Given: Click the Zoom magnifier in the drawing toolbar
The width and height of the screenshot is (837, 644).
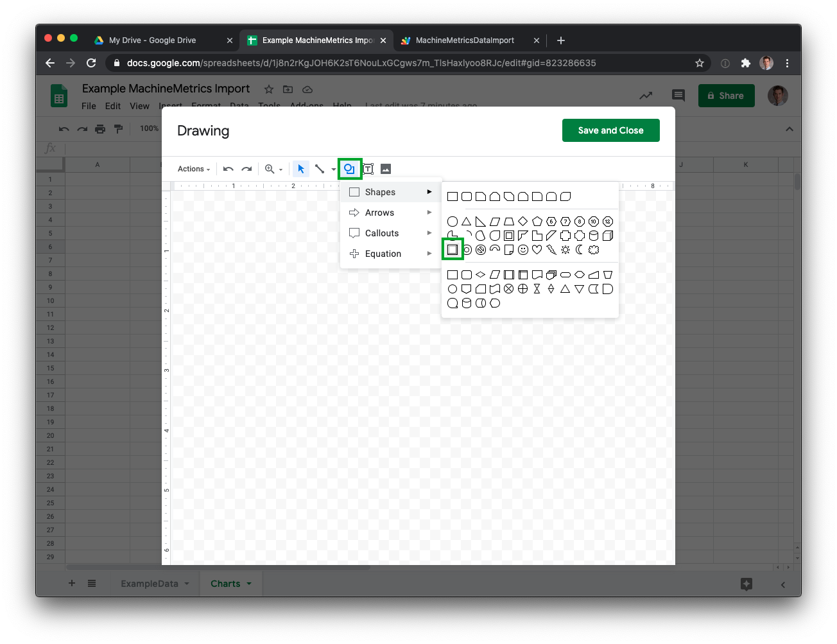Looking at the screenshot, I should click(x=270, y=169).
